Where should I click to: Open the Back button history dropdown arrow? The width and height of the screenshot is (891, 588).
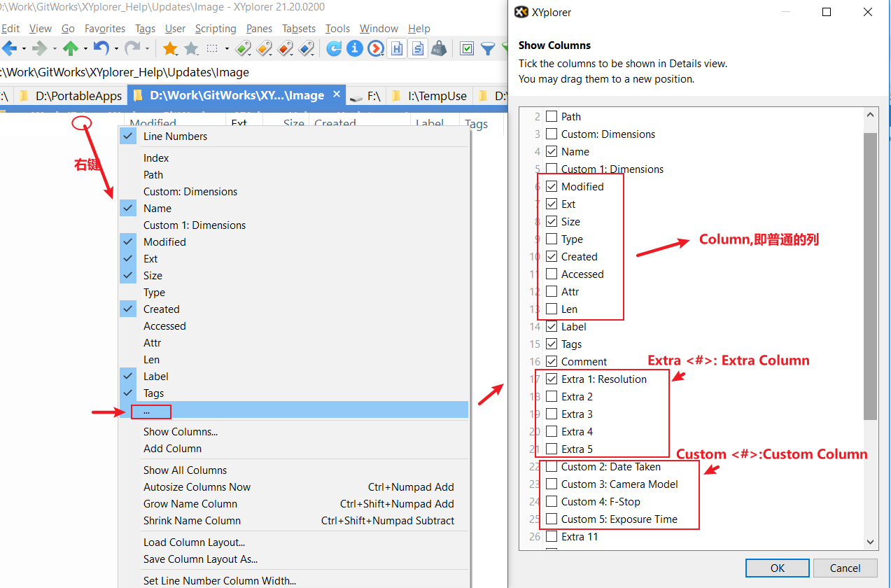24,49
